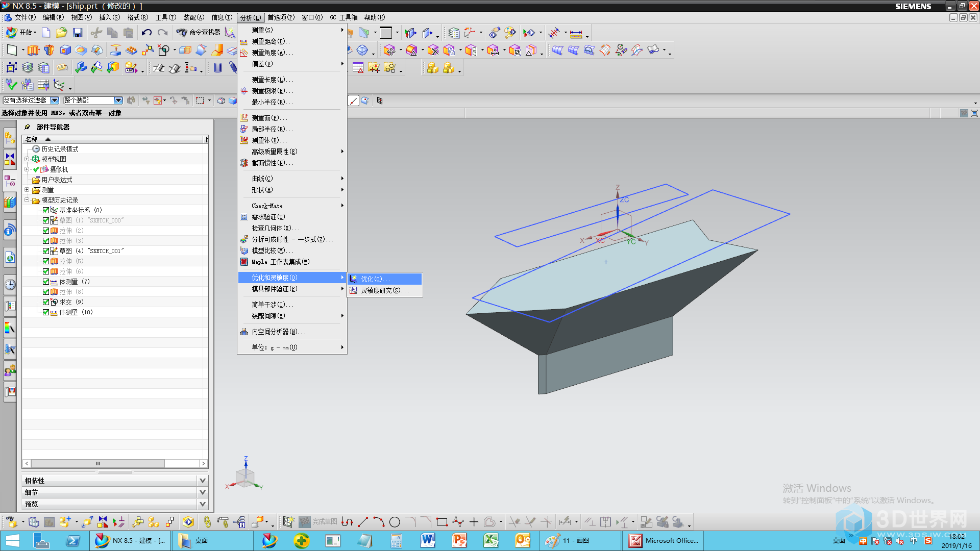Screen dimensions: 980x551
Task: Open the 插入(S) menu
Action: (109, 17)
